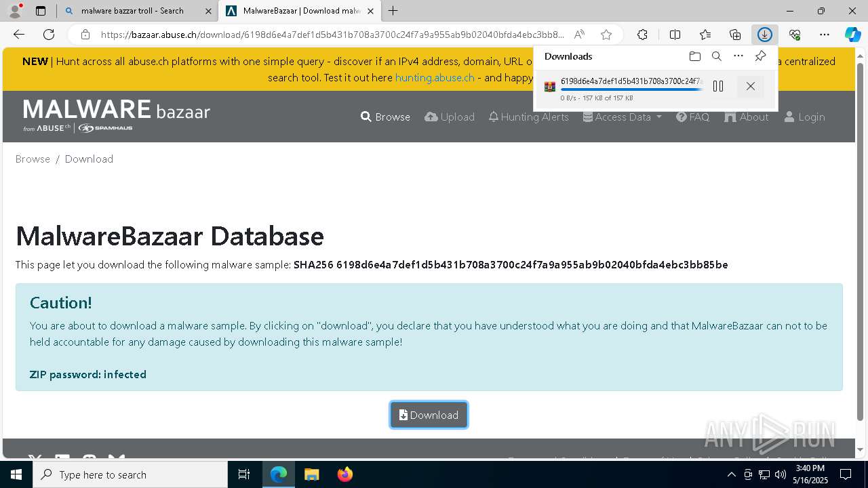This screenshot has width=868, height=488.
Task: Toggle split screen view
Action: coord(675,35)
